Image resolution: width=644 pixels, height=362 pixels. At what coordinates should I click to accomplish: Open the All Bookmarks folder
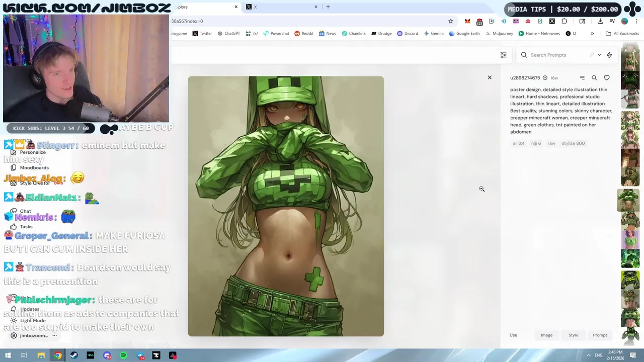(x=622, y=34)
